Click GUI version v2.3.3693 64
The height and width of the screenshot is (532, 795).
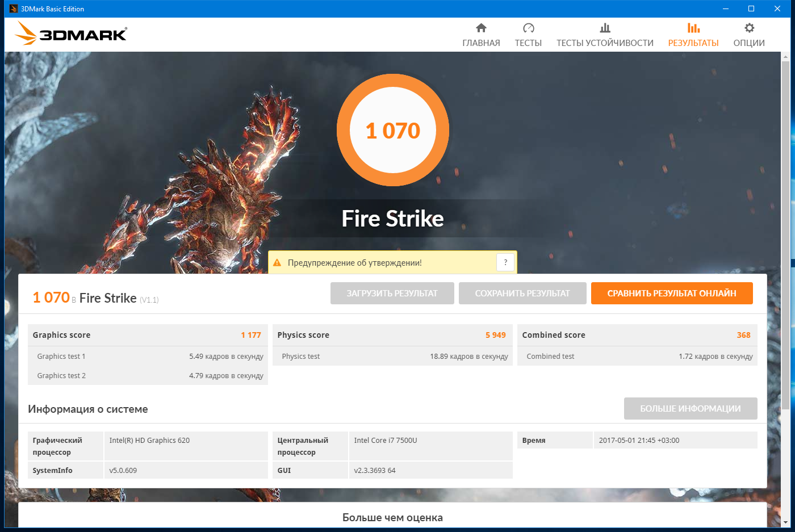pyautogui.click(x=375, y=471)
